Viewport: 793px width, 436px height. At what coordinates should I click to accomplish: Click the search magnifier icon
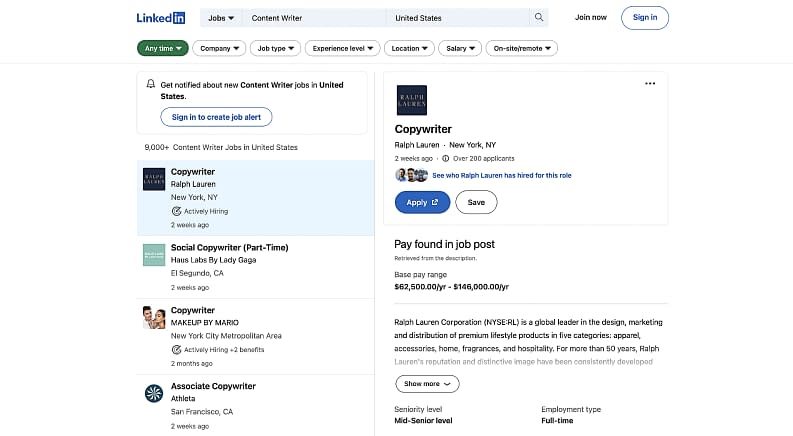click(x=539, y=17)
